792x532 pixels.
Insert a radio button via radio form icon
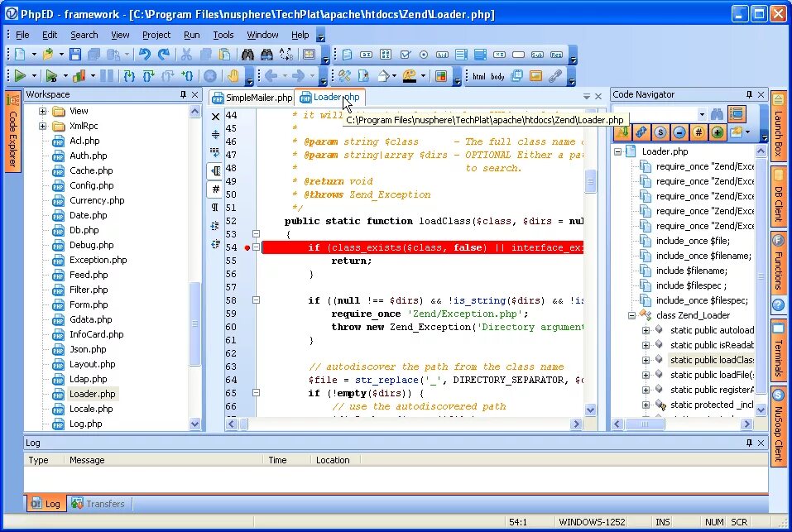(424, 55)
